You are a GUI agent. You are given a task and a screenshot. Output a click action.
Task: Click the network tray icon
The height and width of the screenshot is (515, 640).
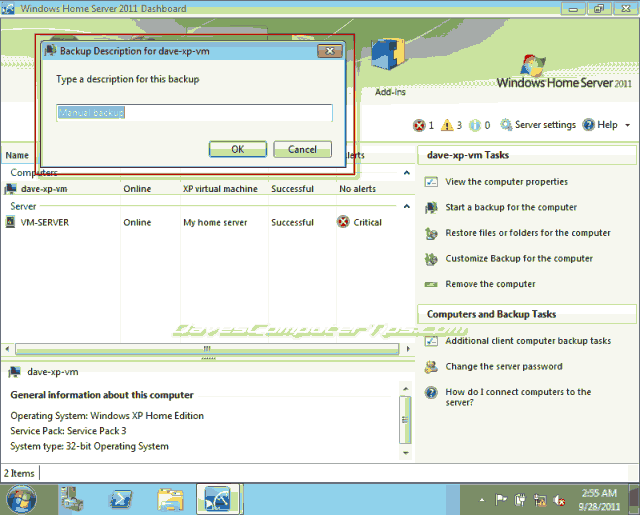(540, 500)
